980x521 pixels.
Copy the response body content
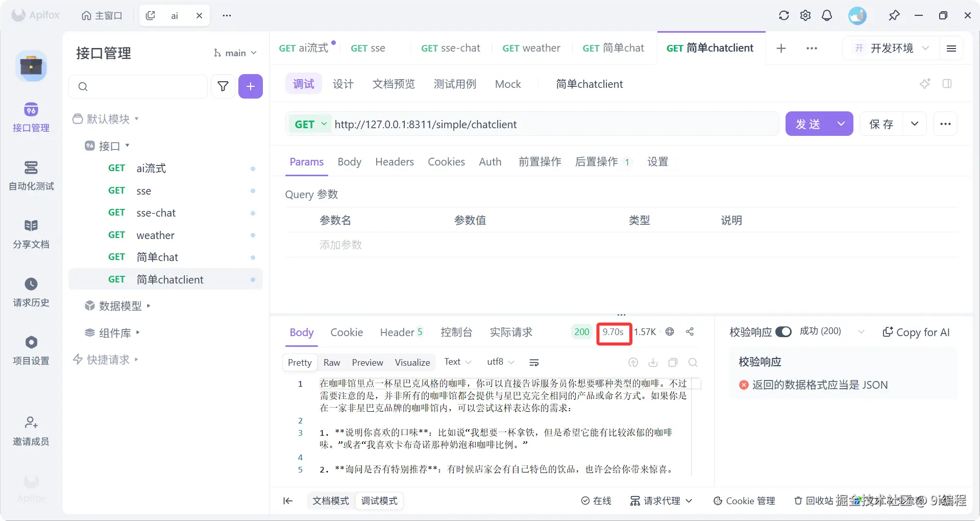point(673,362)
